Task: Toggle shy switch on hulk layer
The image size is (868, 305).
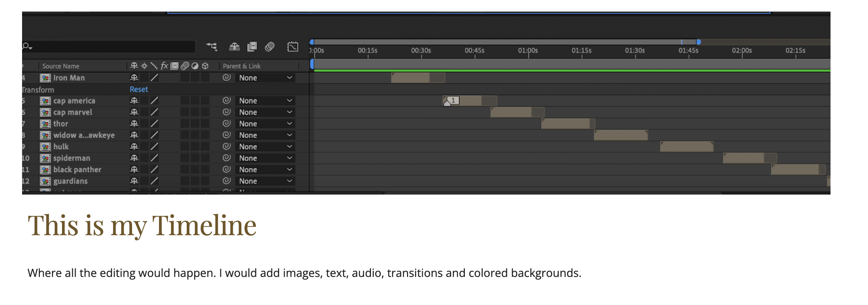Action: click(134, 146)
